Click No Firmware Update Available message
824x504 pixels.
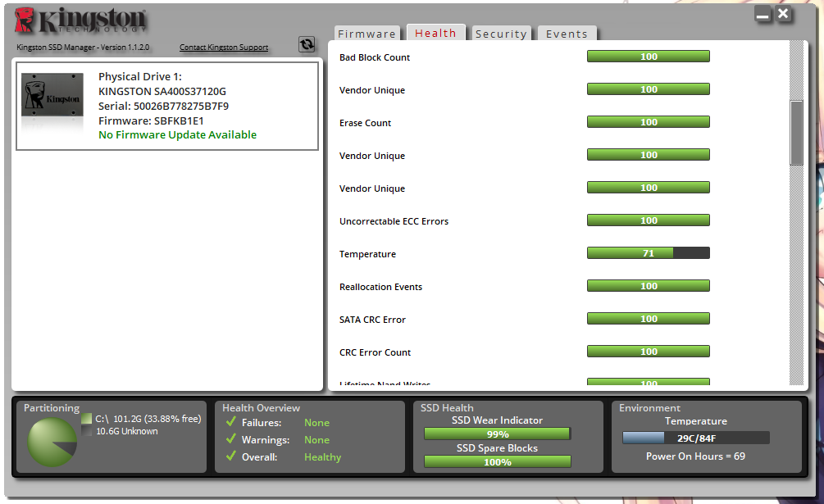178,135
